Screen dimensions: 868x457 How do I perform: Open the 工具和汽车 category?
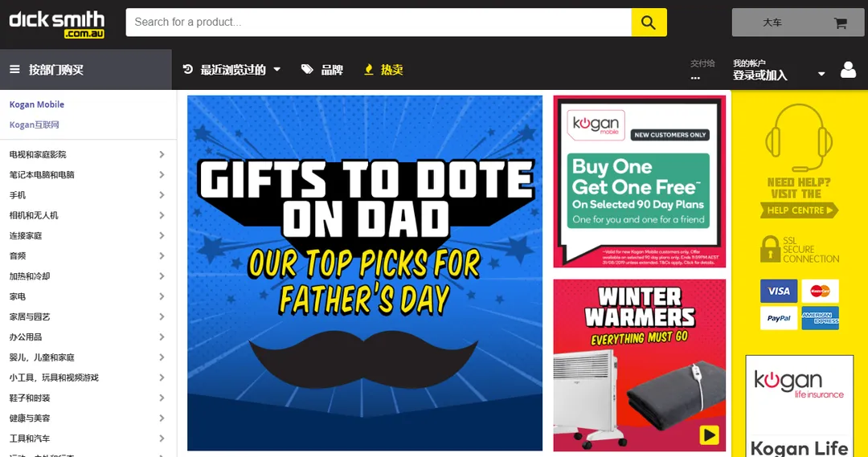click(30, 439)
